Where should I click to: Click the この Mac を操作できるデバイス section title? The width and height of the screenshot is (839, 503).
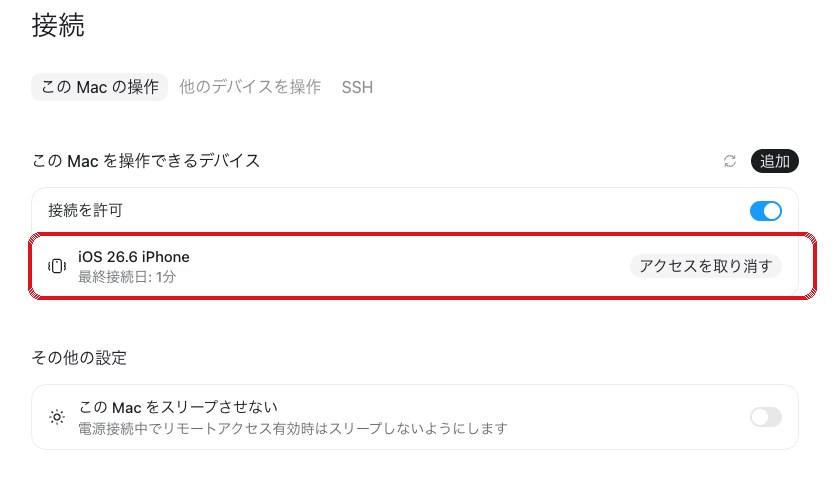pyautogui.click(x=146, y=161)
